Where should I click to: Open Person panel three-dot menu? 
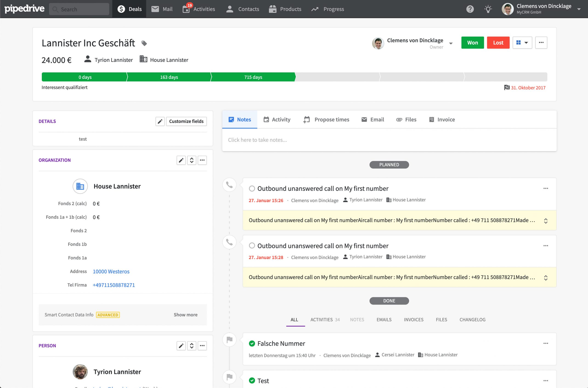202,346
